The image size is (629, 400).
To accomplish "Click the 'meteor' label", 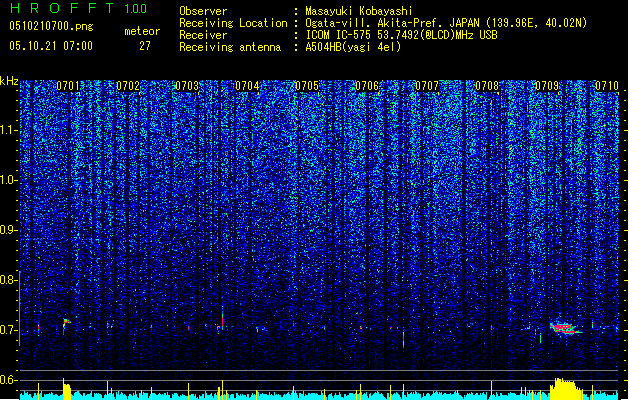I will [x=142, y=31].
